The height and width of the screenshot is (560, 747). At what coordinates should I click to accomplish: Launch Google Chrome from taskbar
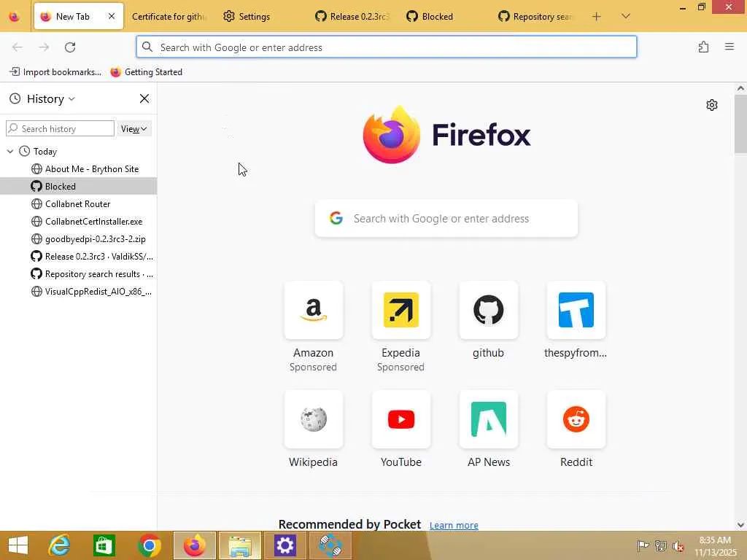(x=149, y=545)
